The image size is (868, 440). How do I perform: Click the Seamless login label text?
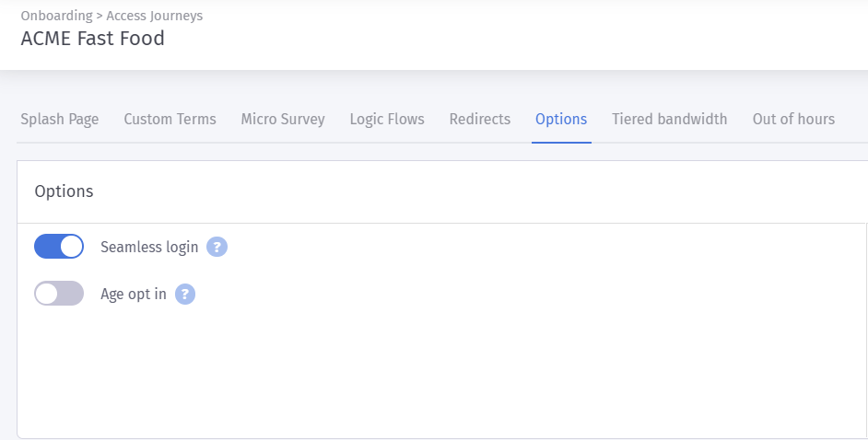pos(149,247)
